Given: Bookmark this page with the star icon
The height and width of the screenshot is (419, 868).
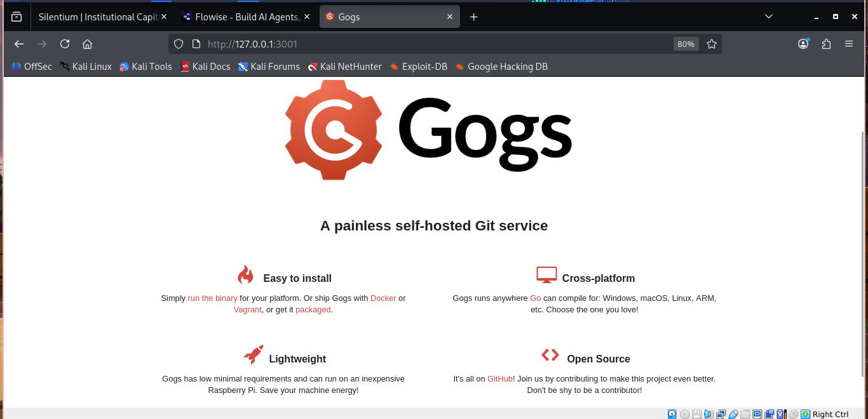Looking at the screenshot, I should (x=712, y=44).
